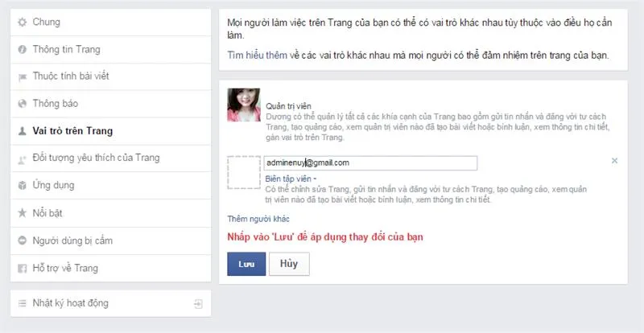Click the email input field with adminenuy@gmail.com
This screenshot has width=644, height=333.
pos(369,163)
